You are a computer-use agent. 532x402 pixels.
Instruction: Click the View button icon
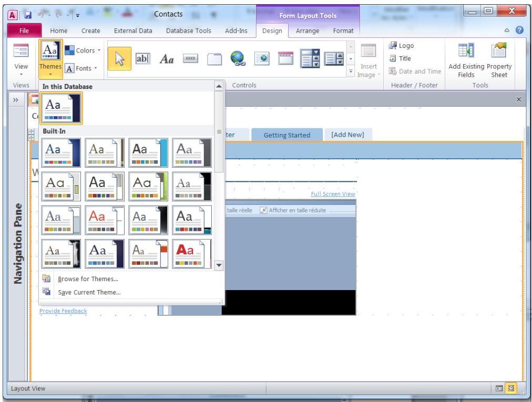point(21,51)
